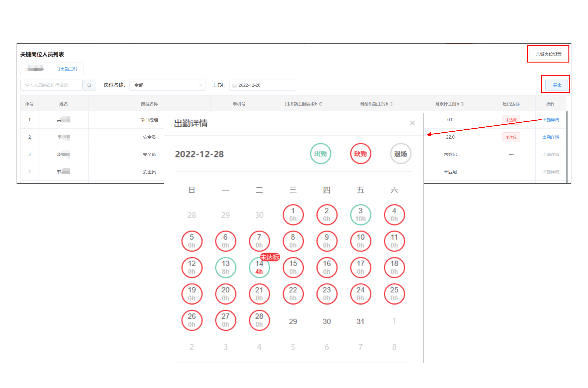This screenshot has width=588, height=388.
Task: Click greyed 出勤详情 link in row 3
Action: (550, 154)
